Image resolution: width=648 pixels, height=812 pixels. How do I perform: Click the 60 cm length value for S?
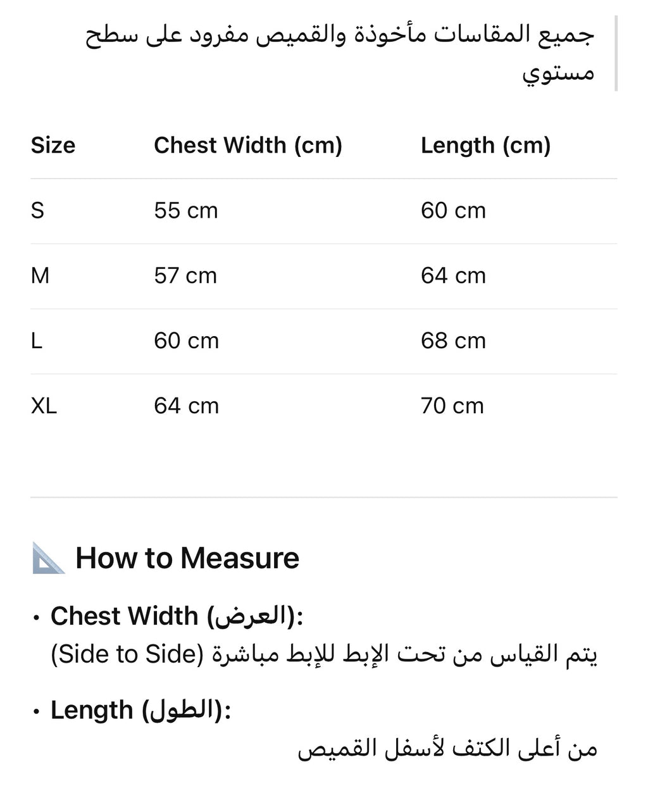[454, 211]
